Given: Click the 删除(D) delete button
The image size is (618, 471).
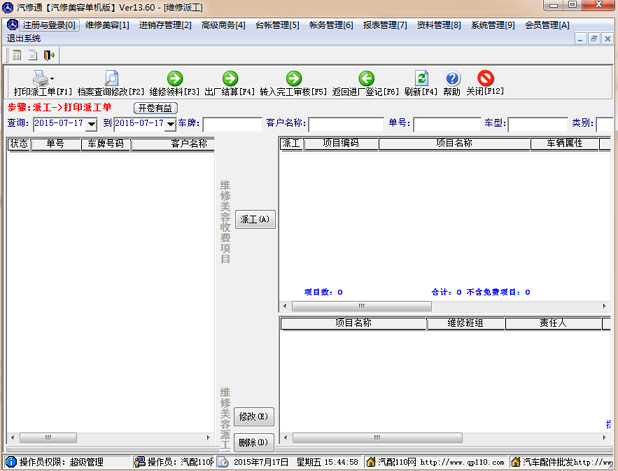Looking at the screenshot, I should 253,442.
